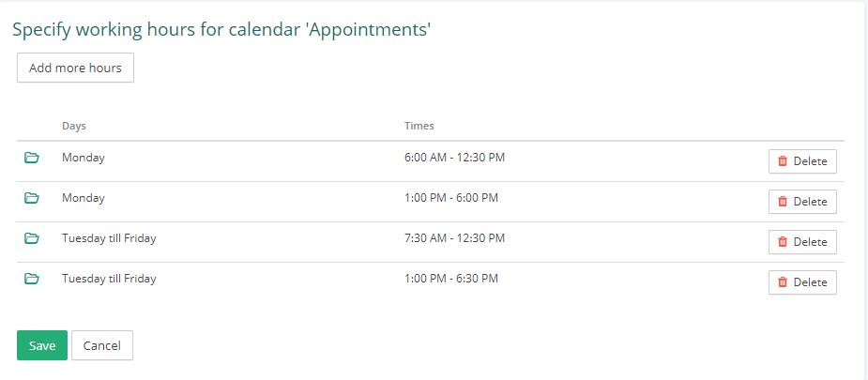Image resolution: width=868 pixels, height=380 pixels.
Task: Open the folder icon for Monday 1:00 PM row
Action: click(32, 198)
